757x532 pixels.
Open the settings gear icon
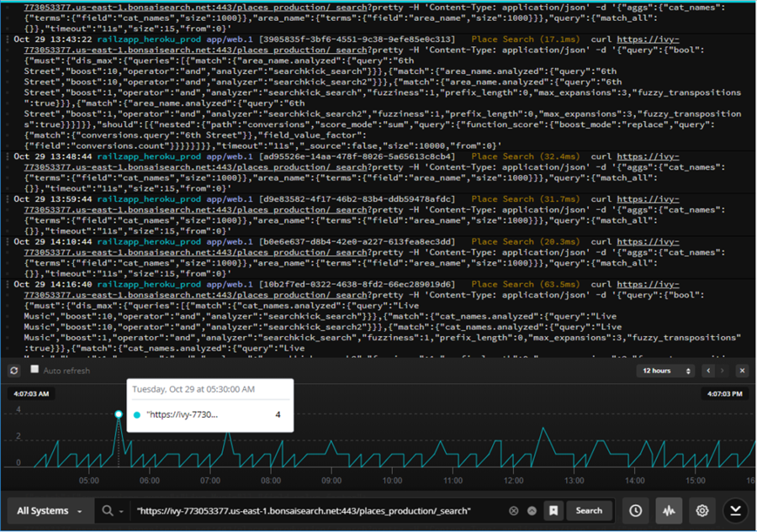(x=702, y=511)
